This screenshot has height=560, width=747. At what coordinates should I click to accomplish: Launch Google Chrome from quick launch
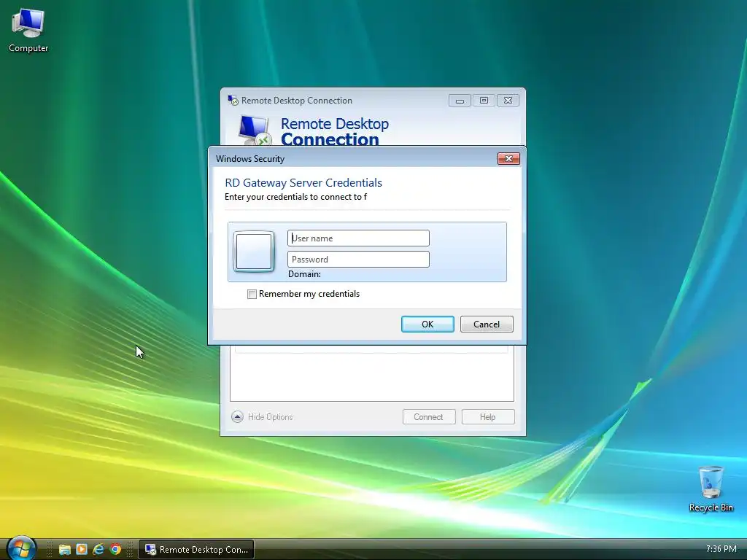tap(115, 550)
